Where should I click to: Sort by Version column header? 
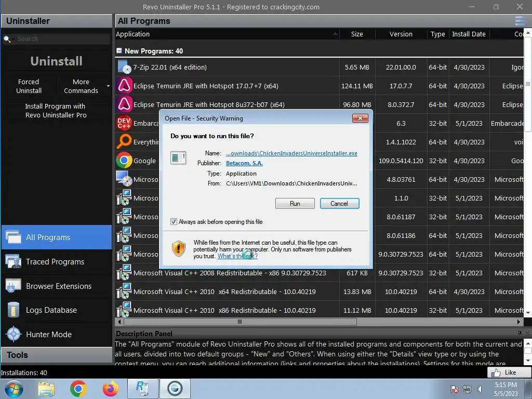point(401,34)
